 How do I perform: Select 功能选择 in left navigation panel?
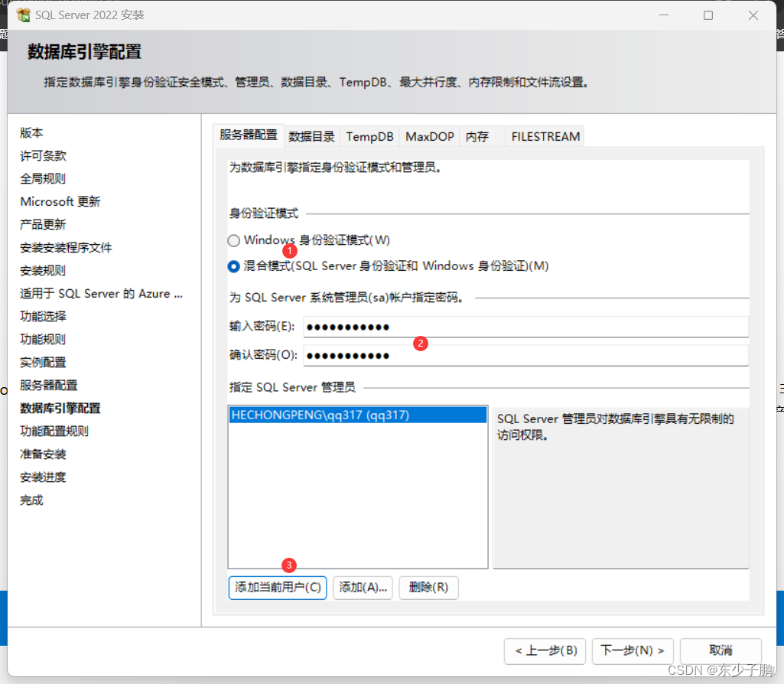[42, 316]
